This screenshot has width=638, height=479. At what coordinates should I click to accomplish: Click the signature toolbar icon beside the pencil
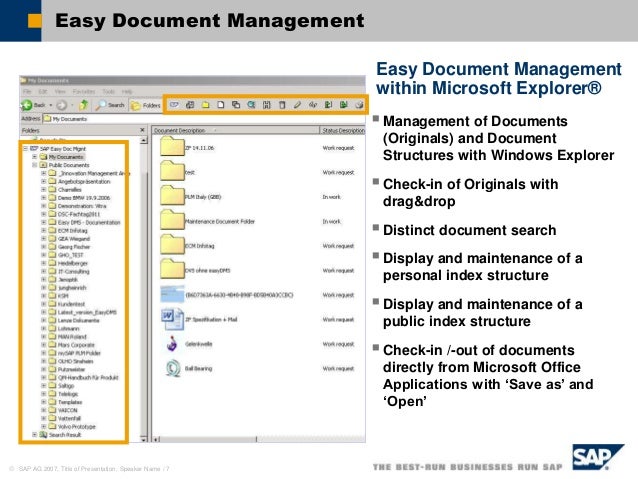tap(312, 105)
